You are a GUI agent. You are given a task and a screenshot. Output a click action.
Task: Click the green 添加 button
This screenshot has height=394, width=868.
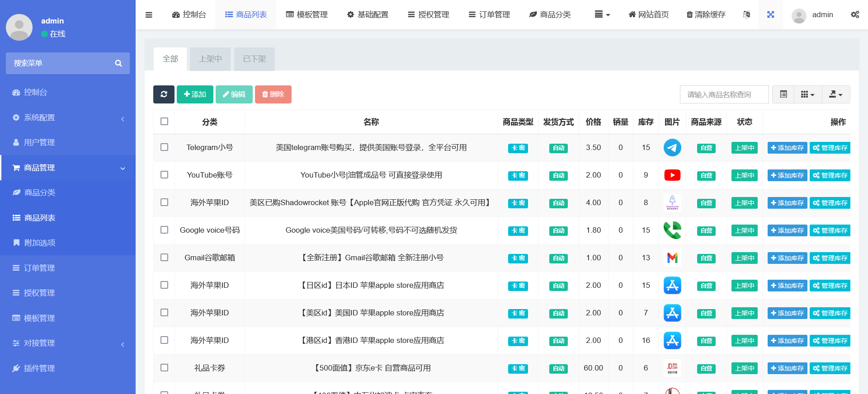[195, 94]
